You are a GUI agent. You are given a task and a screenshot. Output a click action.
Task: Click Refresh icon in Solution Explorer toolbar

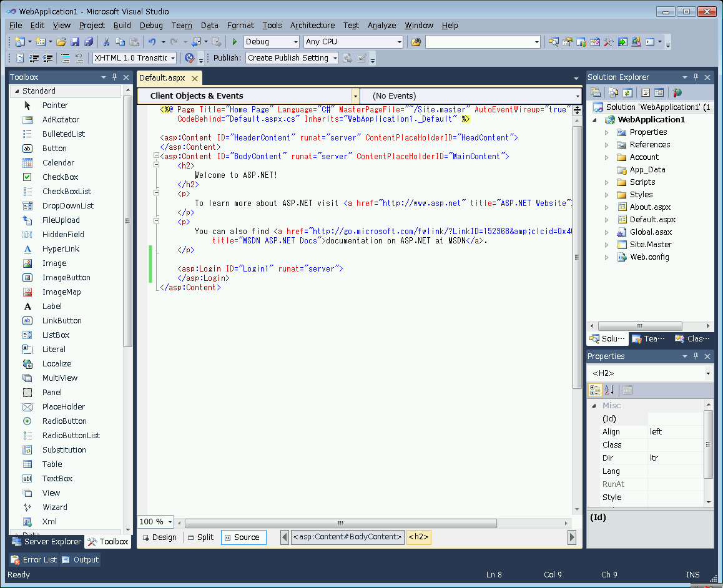627,92
